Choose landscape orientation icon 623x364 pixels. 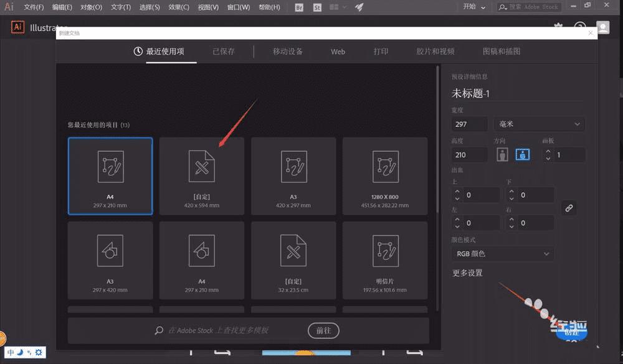pyautogui.click(x=523, y=154)
